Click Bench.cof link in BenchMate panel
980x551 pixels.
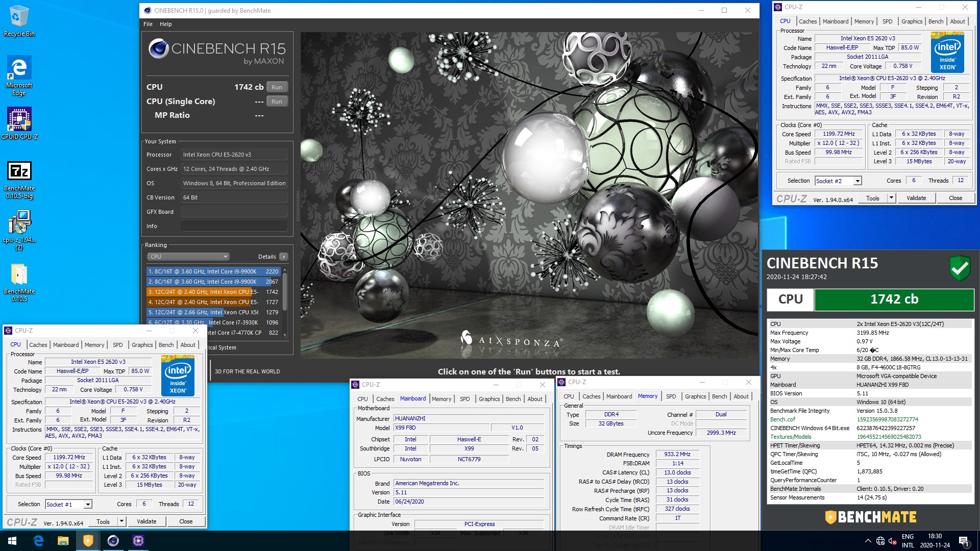(782, 419)
